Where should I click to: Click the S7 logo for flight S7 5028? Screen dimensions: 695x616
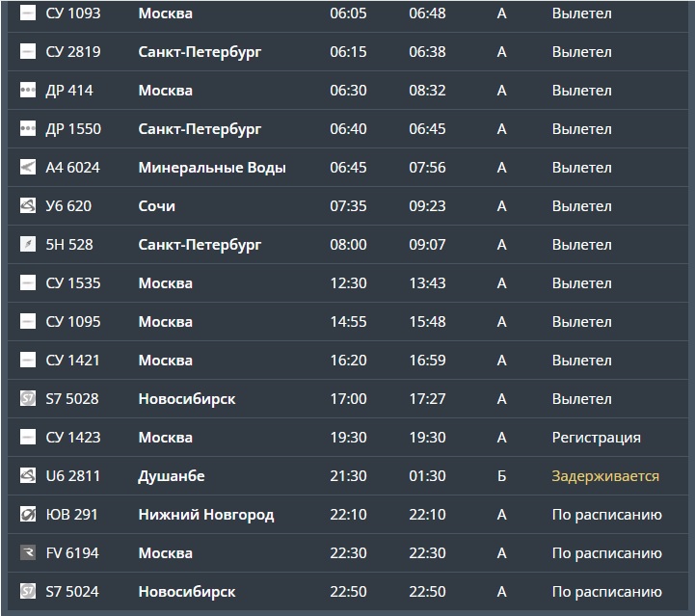point(27,399)
